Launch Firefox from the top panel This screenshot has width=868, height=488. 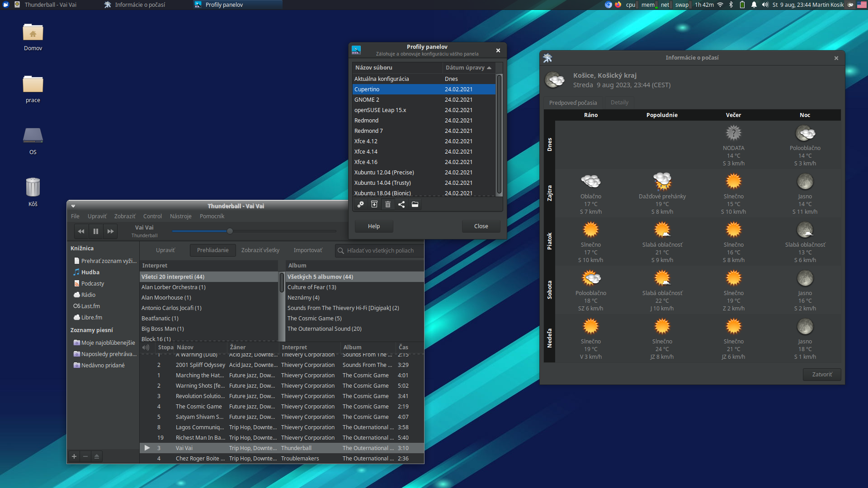[x=618, y=5]
